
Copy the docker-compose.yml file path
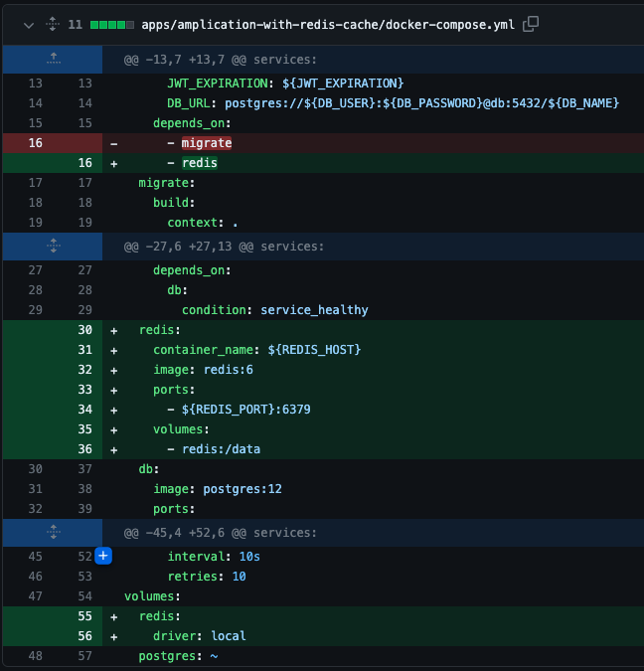[531, 24]
